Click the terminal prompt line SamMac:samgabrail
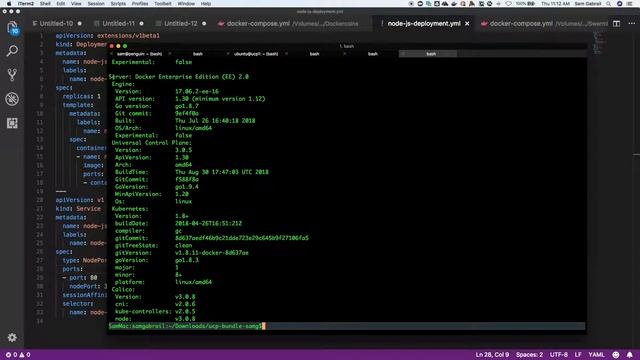The height and width of the screenshot is (360, 640). click(x=185, y=326)
